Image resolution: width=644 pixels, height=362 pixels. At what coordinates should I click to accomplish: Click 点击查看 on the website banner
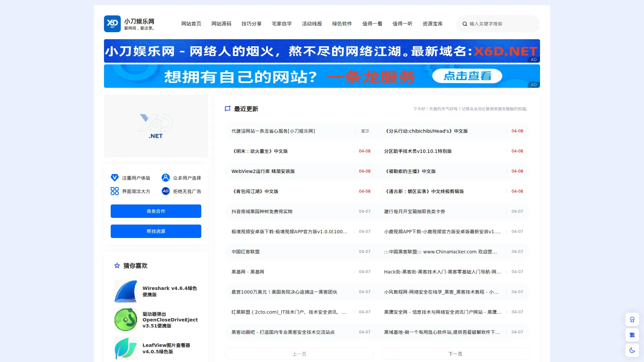point(467,76)
